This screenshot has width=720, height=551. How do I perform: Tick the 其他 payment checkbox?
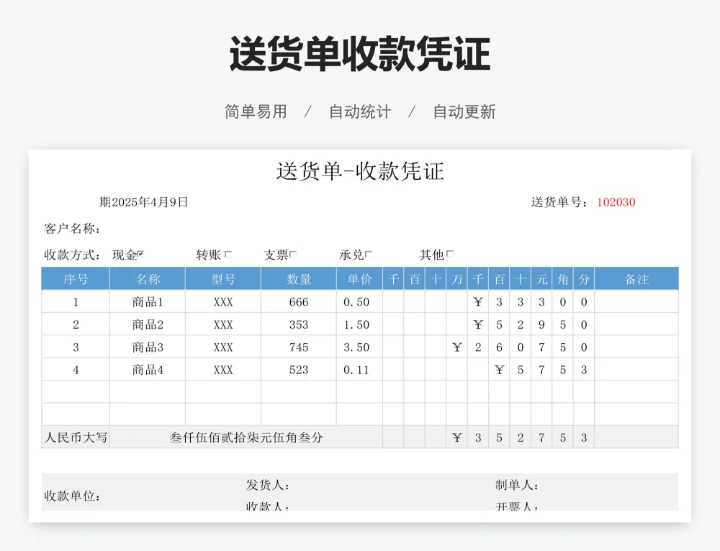point(450,253)
